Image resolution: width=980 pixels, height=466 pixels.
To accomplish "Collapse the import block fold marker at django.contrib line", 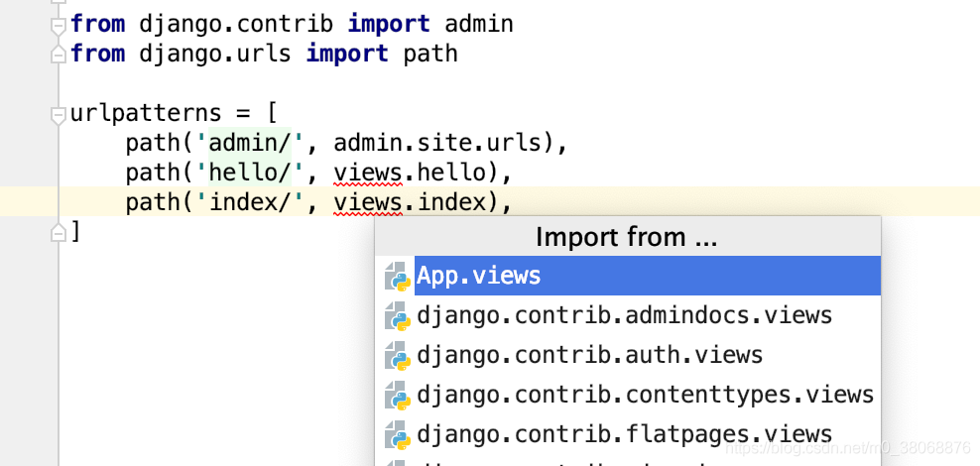I will [59, 26].
